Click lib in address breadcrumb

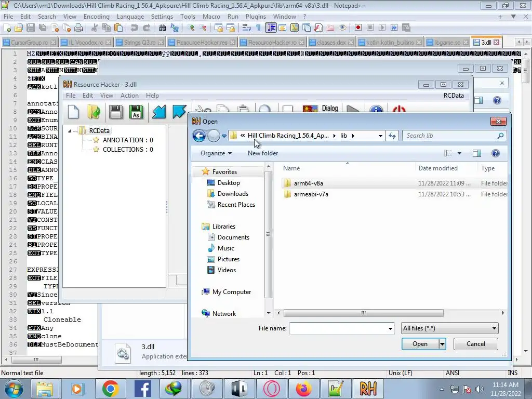(x=343, y=136)
